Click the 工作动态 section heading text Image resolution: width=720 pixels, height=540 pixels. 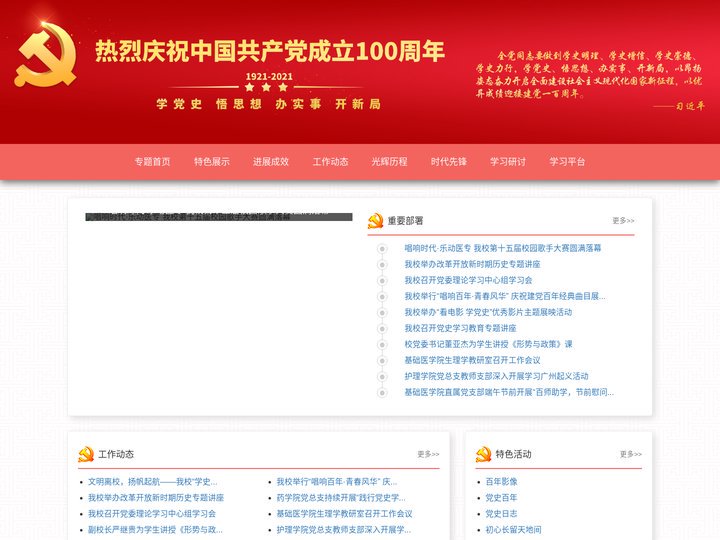tap(116, 454)
